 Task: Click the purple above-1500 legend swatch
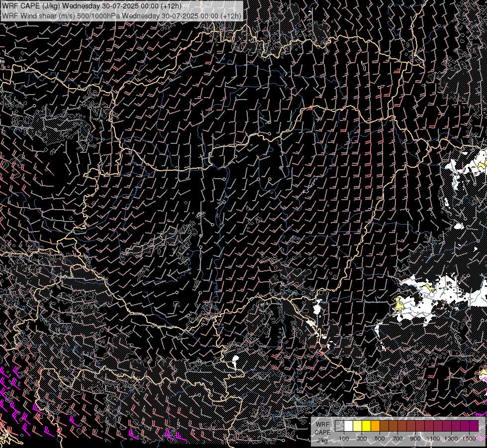coord(474,426)
